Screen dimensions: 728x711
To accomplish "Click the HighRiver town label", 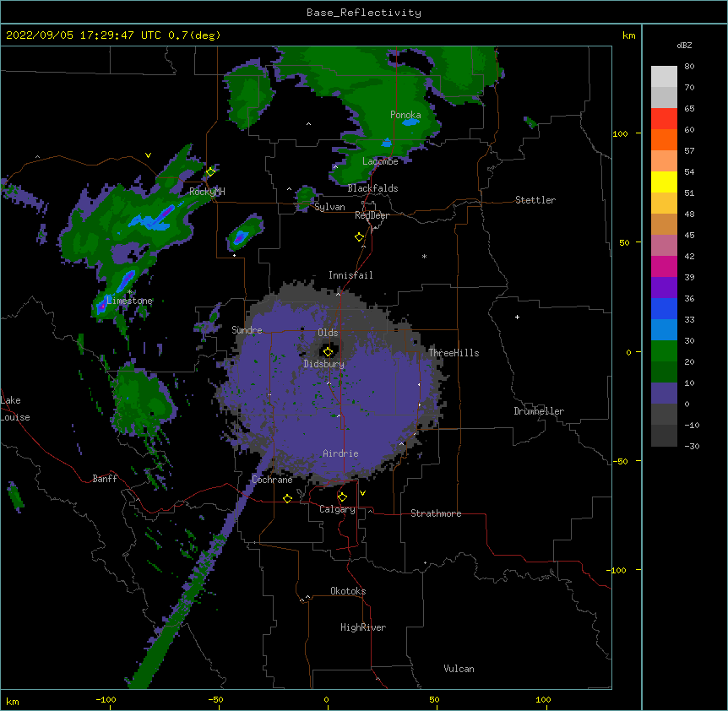I will click(x=363, y=627).
